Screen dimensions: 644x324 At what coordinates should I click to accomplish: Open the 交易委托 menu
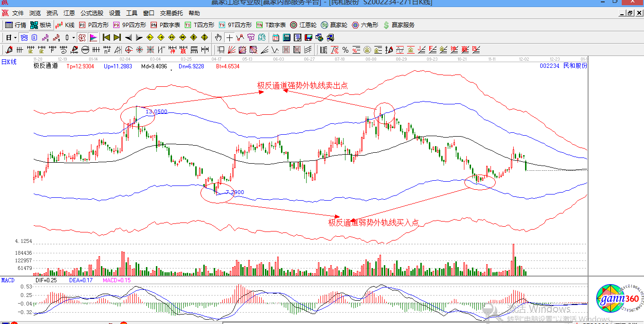click(171, 13)
